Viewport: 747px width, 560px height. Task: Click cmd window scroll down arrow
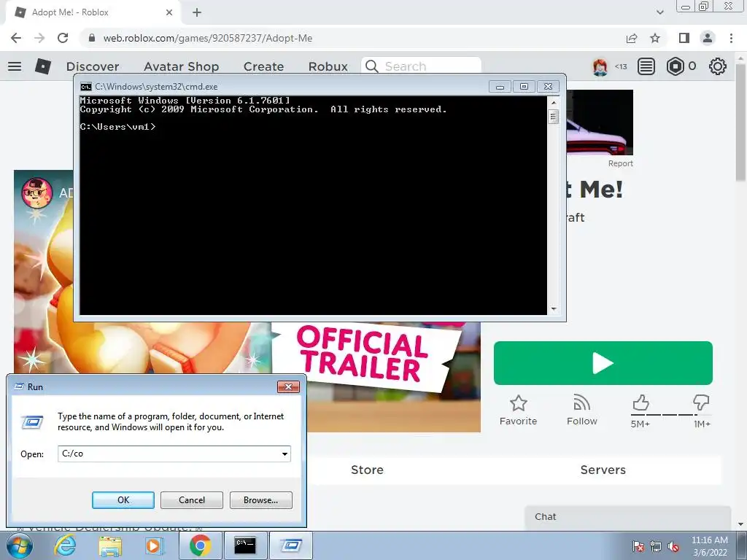tap(553, 309)
